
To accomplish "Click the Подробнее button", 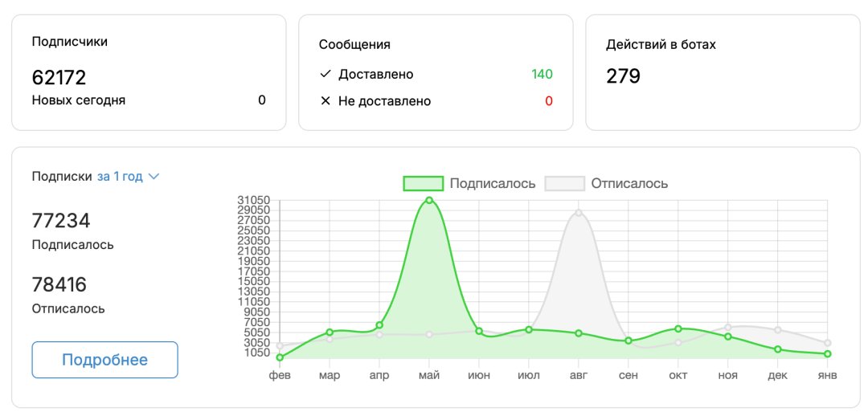I will [104, 360].
